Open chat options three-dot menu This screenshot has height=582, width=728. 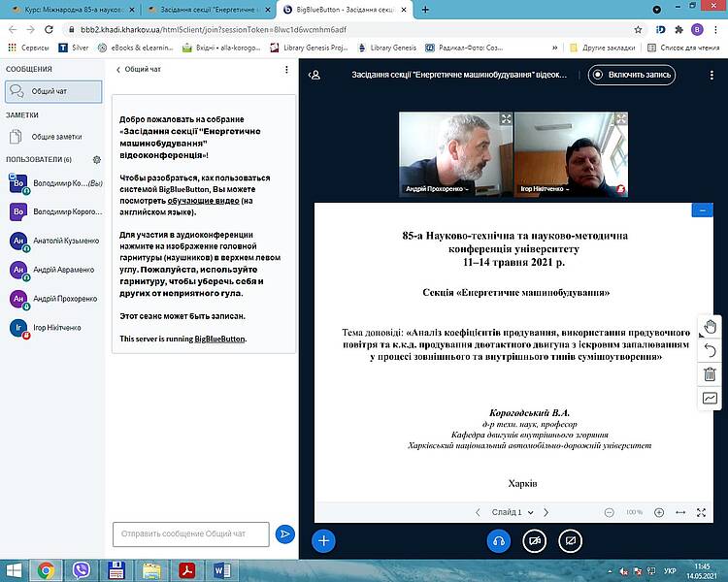[x=286, y=70]
